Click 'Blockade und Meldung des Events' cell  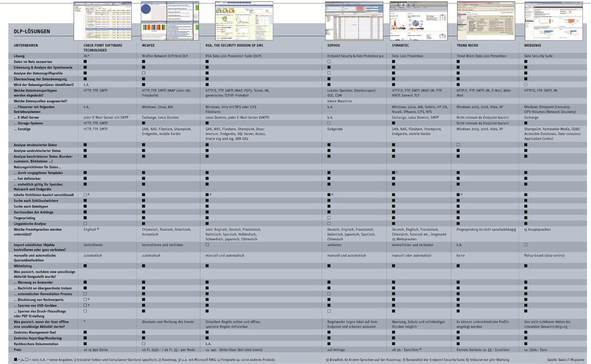(x=167, y=321)
